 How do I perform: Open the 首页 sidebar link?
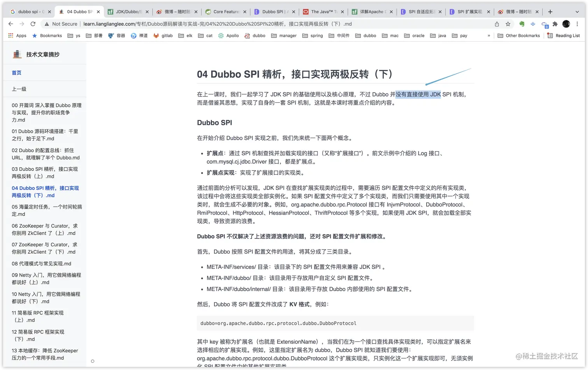click(17, 73)
